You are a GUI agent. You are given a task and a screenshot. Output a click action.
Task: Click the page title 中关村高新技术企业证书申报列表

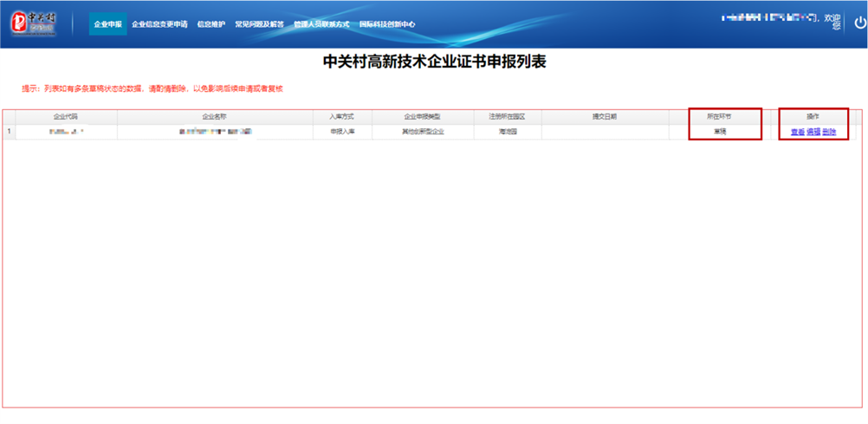(x=435, y=62)
